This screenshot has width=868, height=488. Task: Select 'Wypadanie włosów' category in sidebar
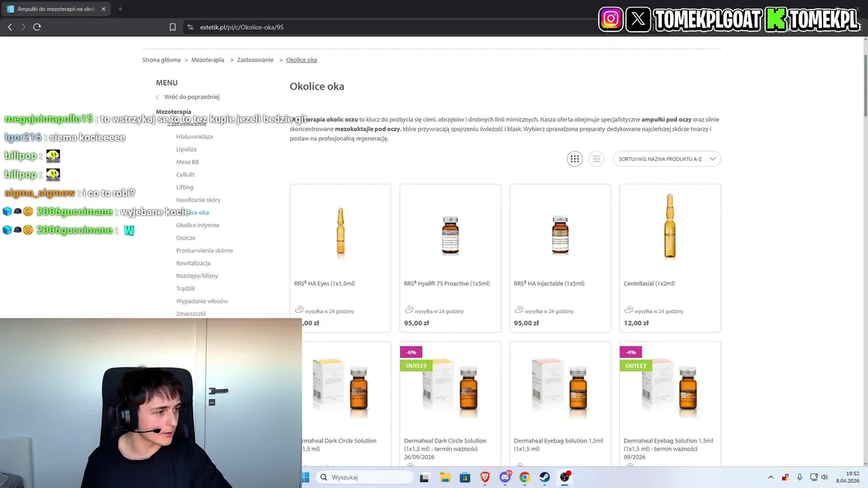202,301
